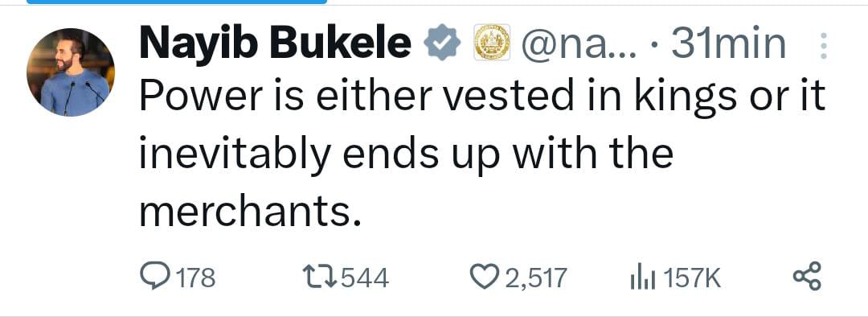The height and width of the screenshot is (317, 868).
Task: Open the reply icon with 178 comments
Action: pyautogui.click(x=156, y=277)
